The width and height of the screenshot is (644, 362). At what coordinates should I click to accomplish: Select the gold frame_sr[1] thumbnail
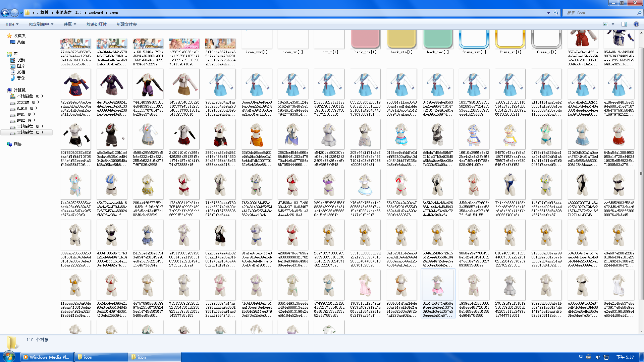[510, 39]
